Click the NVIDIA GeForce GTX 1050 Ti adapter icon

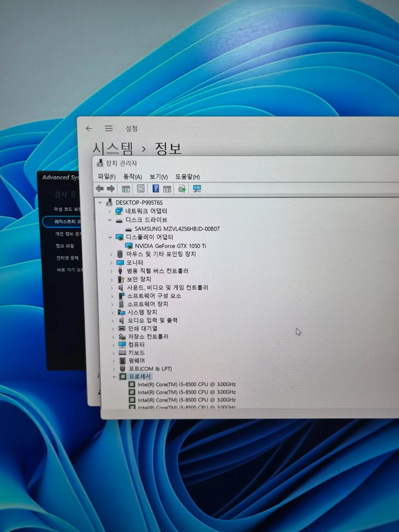point(129,246)
